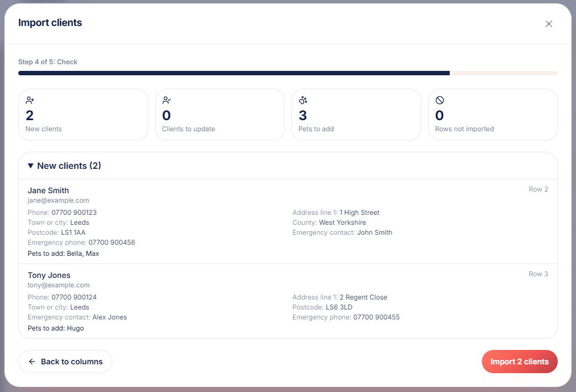The image size is (576, 392).
Task: Click the New clients count 2
Action: (x=30, y=115)
